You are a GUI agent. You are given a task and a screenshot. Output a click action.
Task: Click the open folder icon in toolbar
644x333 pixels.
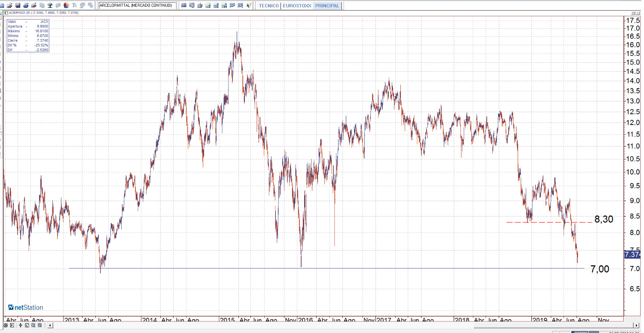(x=10, y=6)
